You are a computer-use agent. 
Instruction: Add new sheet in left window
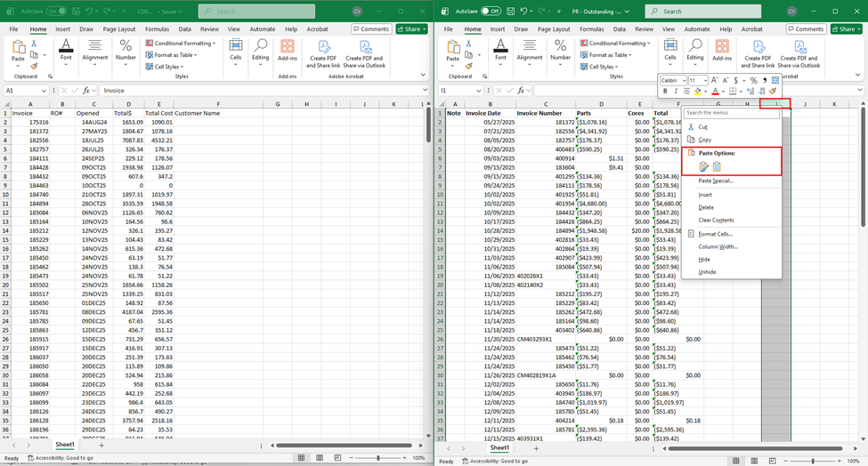coord(101,445)
